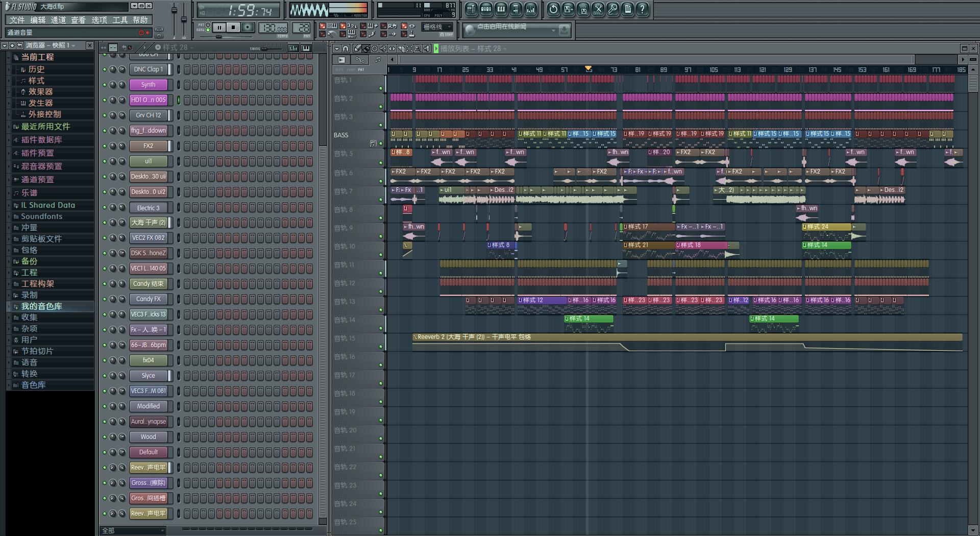Select the Slyce channel button
The height and width of the screenshot is (536, 980).
click(x=149, y=376)
